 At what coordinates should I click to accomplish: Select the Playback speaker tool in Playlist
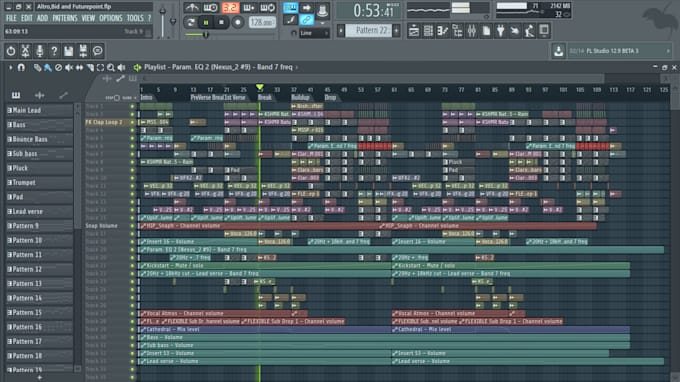pos(121,68)
